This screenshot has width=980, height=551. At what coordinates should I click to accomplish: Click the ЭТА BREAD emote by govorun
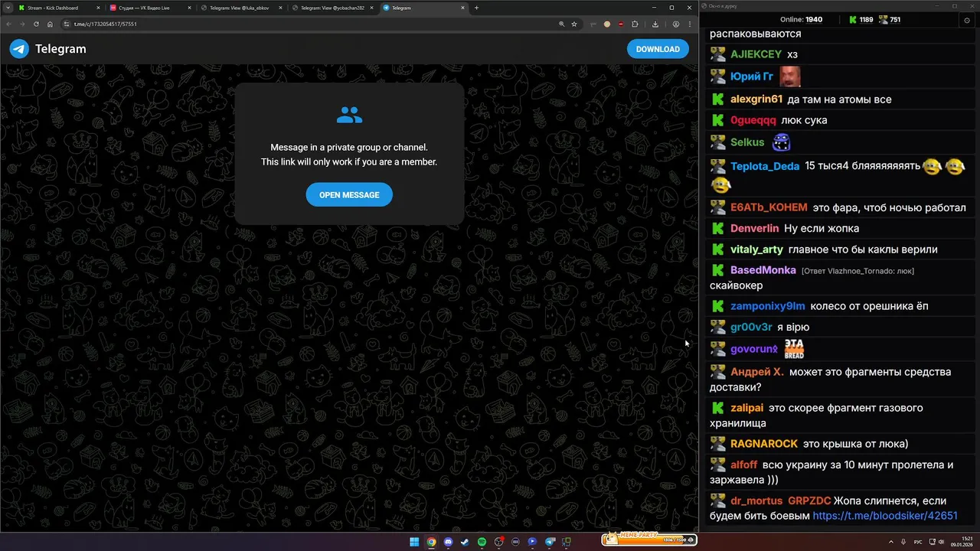[794, 349]
